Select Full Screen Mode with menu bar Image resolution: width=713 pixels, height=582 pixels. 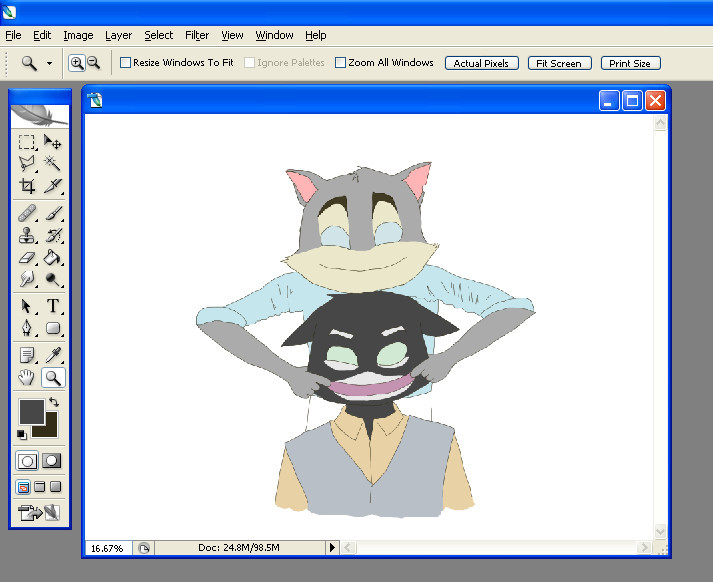click(40, 487)
